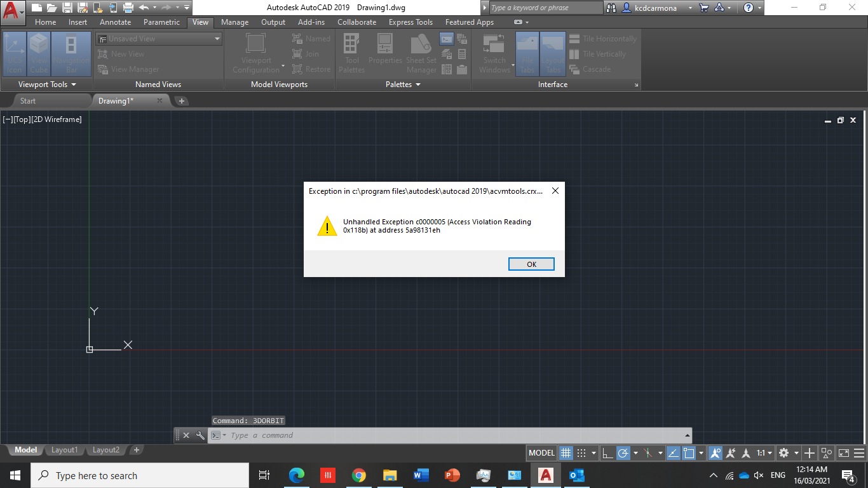Switch to the Layout1 tab
This screenshot has width=868, height=488.
[64, 450]
